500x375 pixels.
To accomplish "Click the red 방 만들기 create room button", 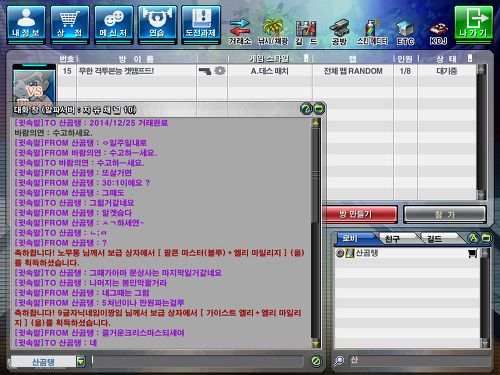I will [359, 214].
